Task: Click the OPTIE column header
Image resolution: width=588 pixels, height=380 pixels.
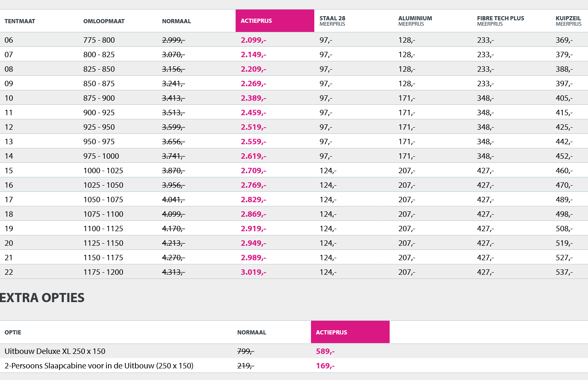Action: click(13, 332)
